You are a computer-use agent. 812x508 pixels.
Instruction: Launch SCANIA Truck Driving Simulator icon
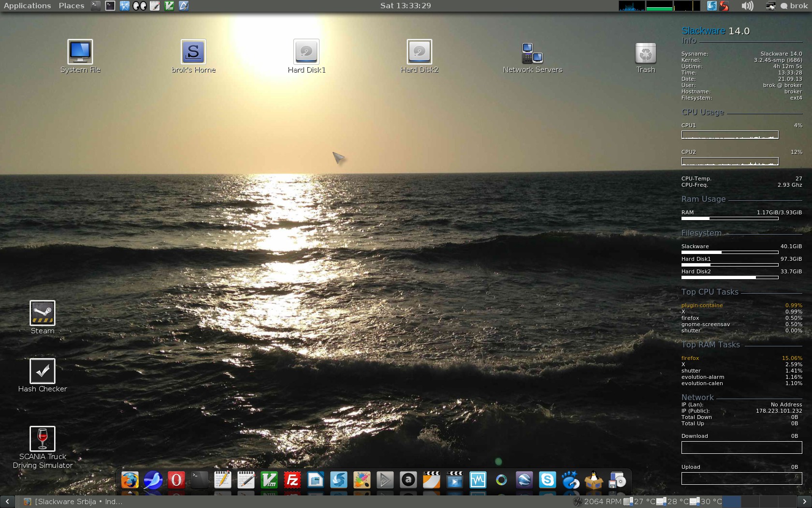pos(43,439)
